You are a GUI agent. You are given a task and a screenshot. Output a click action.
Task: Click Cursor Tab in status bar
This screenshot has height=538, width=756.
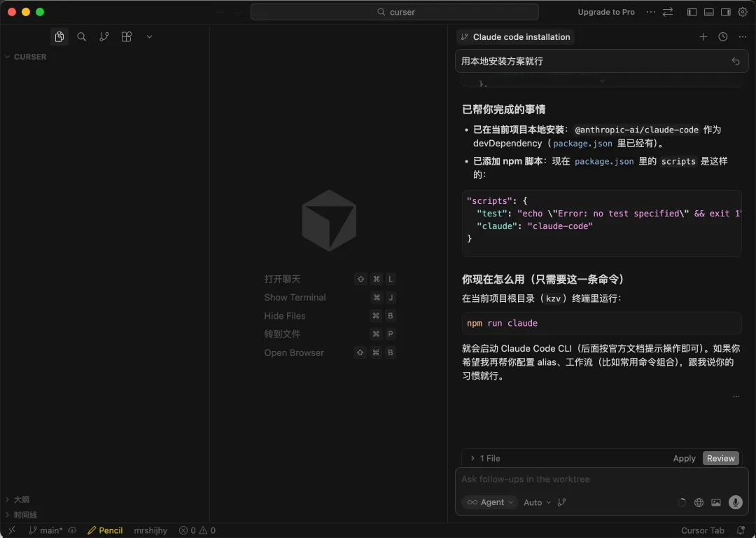703,530
